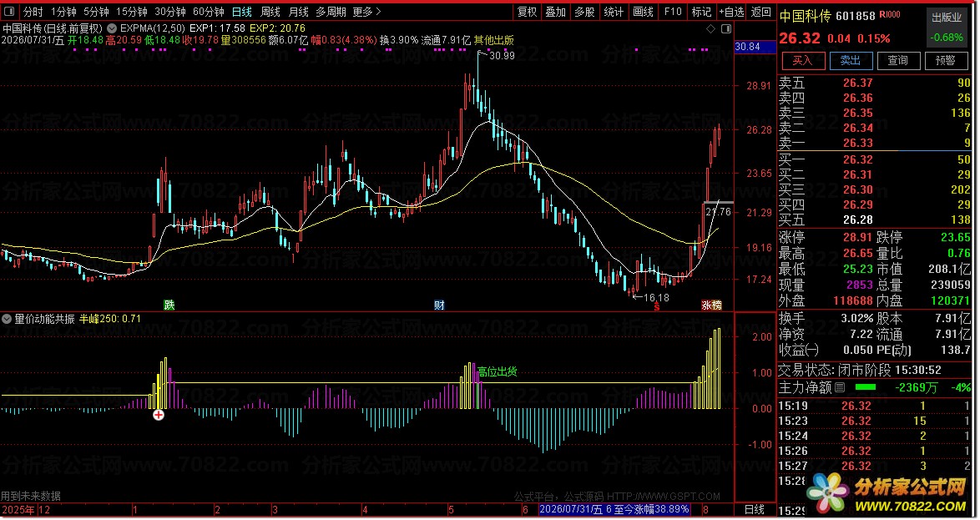Select 买五 row price 26.28
The image size is (980, 520).
point(857,220)
